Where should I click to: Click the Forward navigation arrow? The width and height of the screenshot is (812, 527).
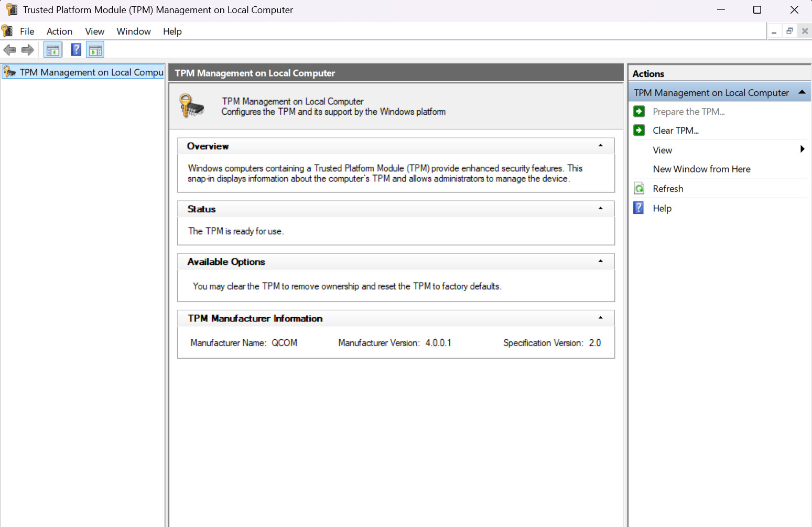click(x=27, y=49)
